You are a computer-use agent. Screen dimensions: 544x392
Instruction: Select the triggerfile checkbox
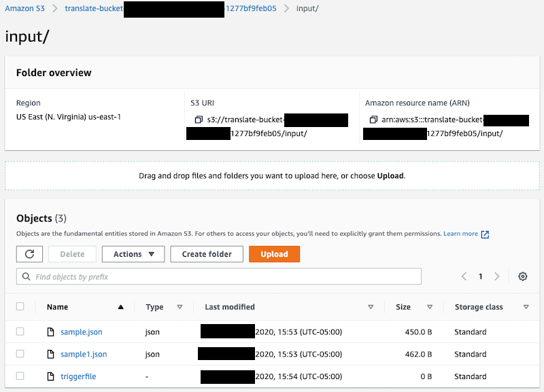[x=20, y=376]
